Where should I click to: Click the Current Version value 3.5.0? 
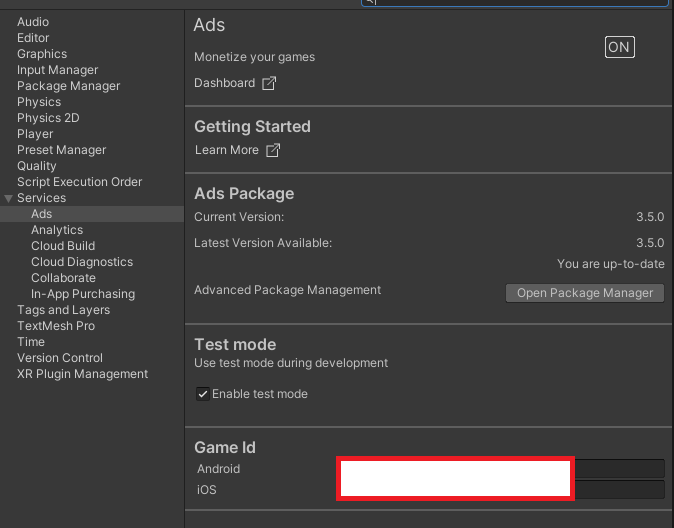point(650,217)
